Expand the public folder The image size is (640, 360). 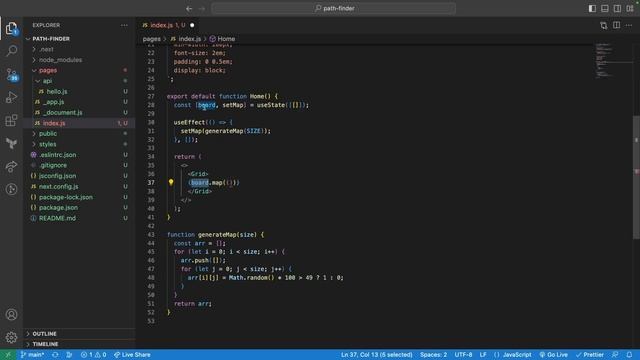[80, 133]
